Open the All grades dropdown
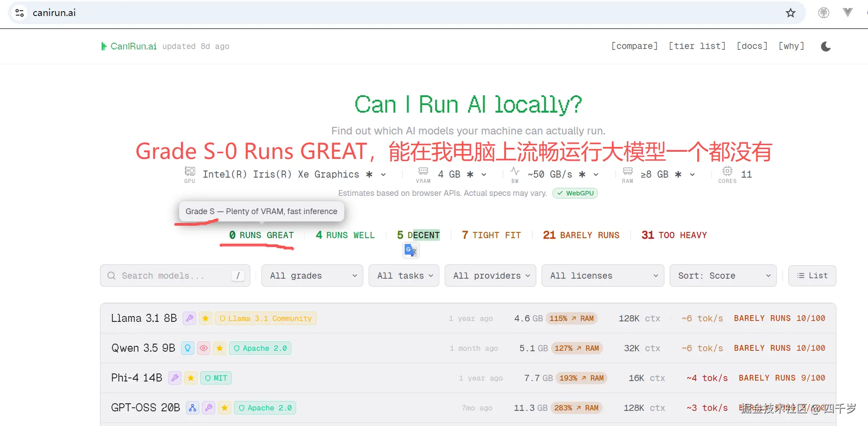 click(x=312, y=276)
